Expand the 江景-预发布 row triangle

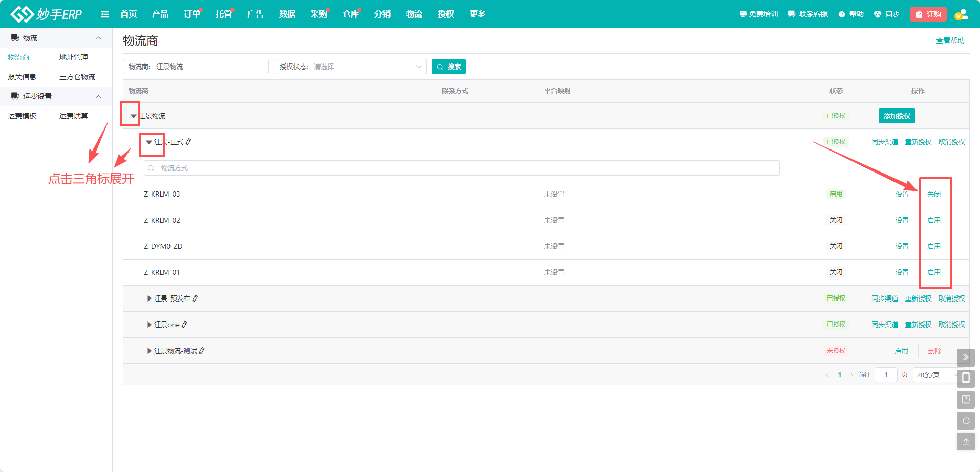[149, 298]
